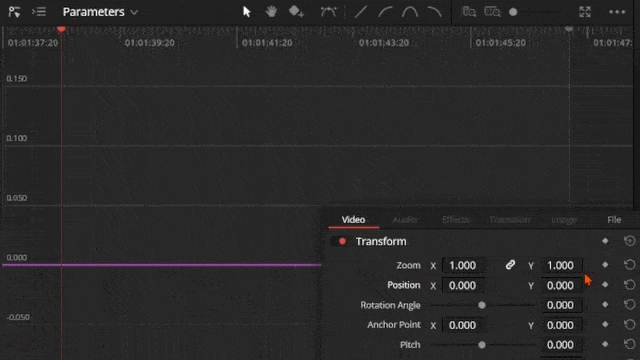Click the Zoom Y value field
Screen dimensions: 640x360
click(561, 265)
